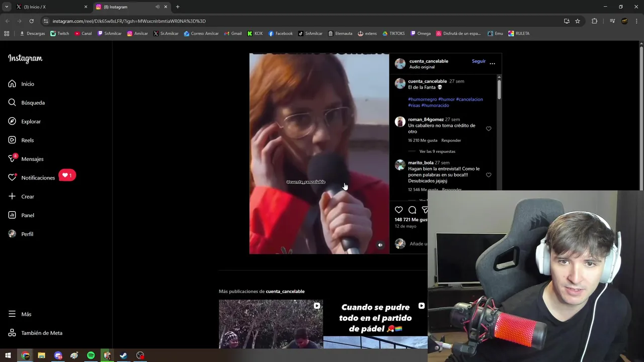644x362 pixels.
Task: Open the Explorar compass icon
Action: click(x=12, y=121)
